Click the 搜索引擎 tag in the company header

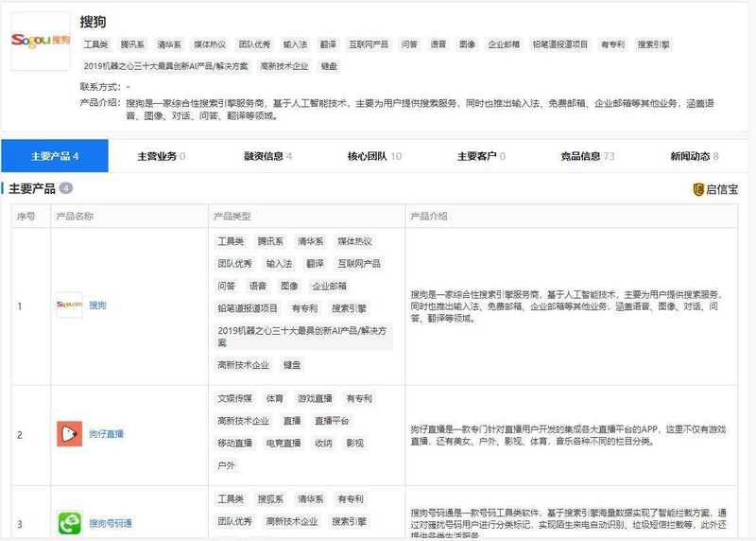point(653,44)
